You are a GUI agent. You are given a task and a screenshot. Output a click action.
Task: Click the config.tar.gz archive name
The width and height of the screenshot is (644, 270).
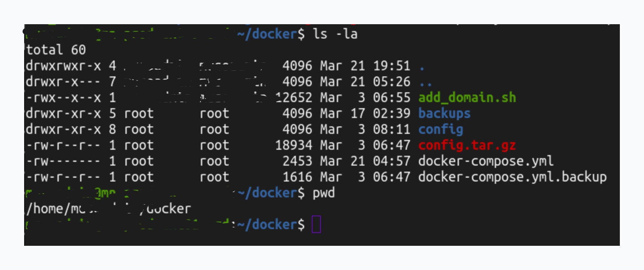tap(467, 145)
